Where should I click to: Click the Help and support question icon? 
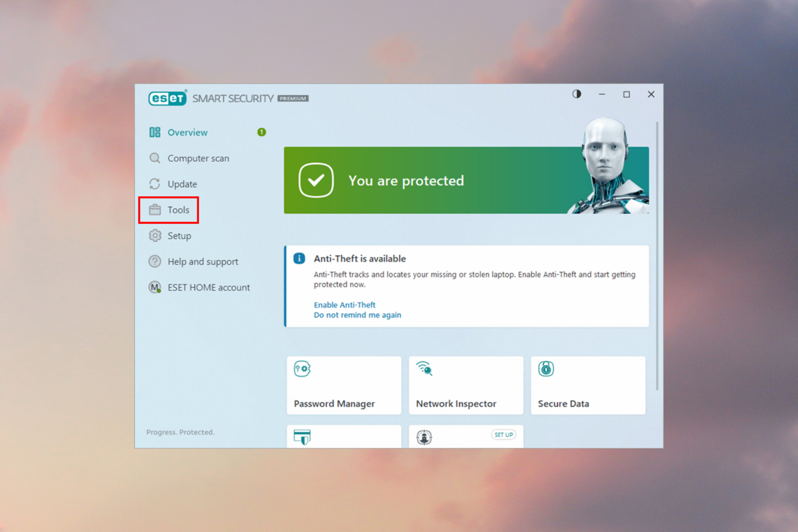point(155,261)
